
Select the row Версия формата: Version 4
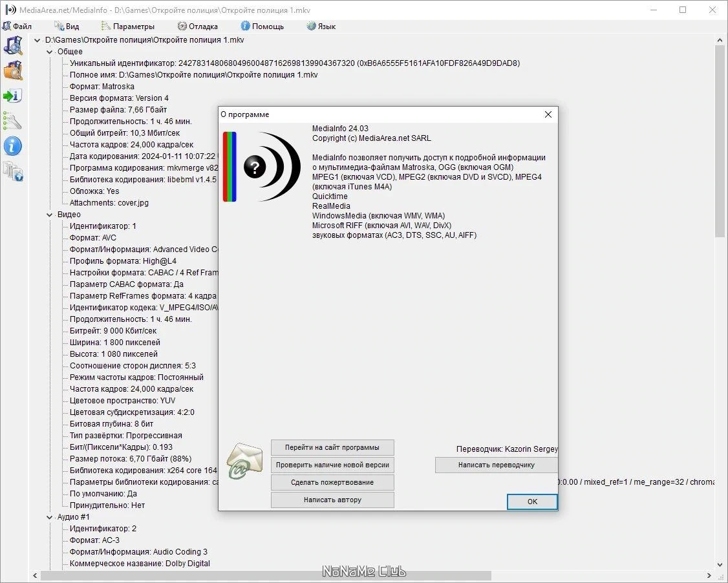[x=119, y=98]
